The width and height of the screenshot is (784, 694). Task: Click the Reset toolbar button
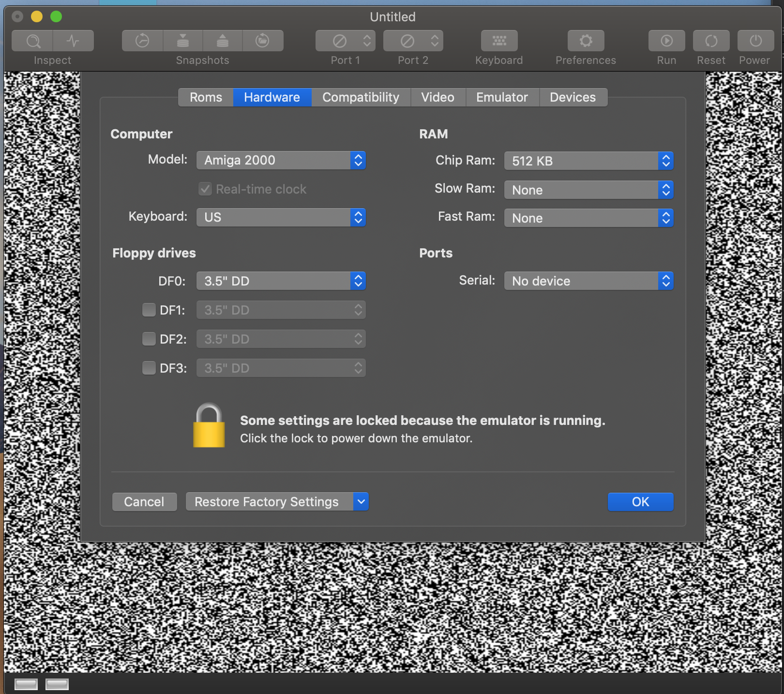(x=711, y=41)
